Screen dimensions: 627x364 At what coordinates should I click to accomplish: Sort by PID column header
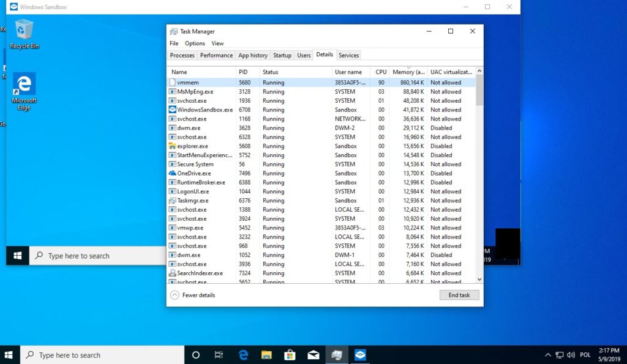pyautogui.click(x=247, y=72)
